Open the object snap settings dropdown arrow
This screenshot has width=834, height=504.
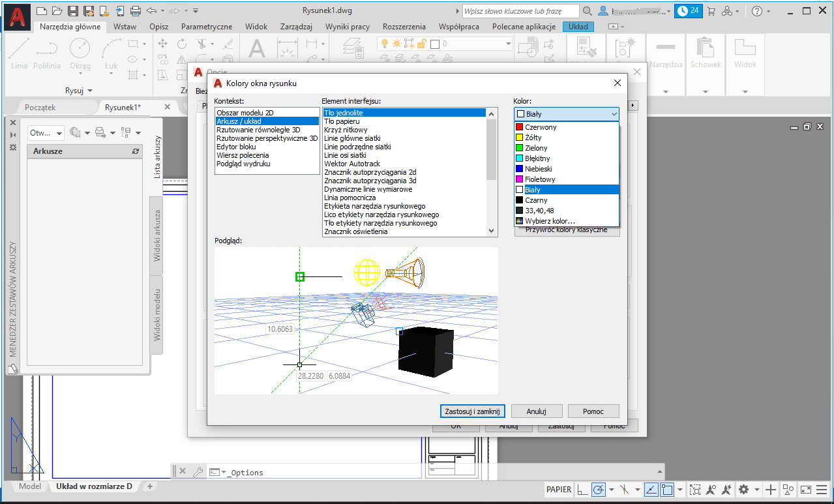[x=680, y=489]
